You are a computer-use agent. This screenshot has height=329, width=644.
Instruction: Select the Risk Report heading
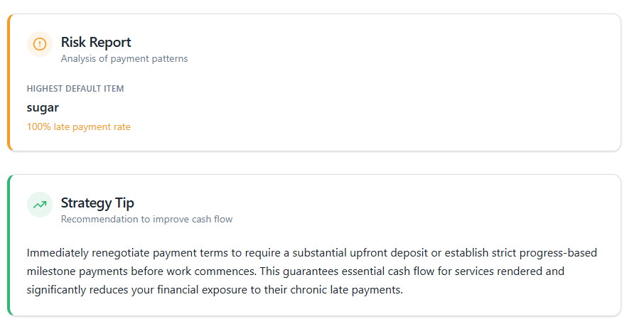coord(96,43)
